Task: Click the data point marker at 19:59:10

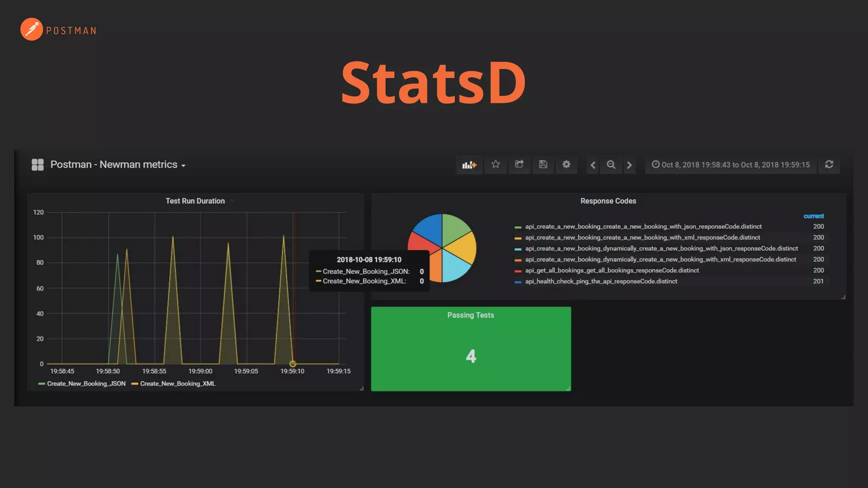Action: pyautogui.click(x=292, y=364)
